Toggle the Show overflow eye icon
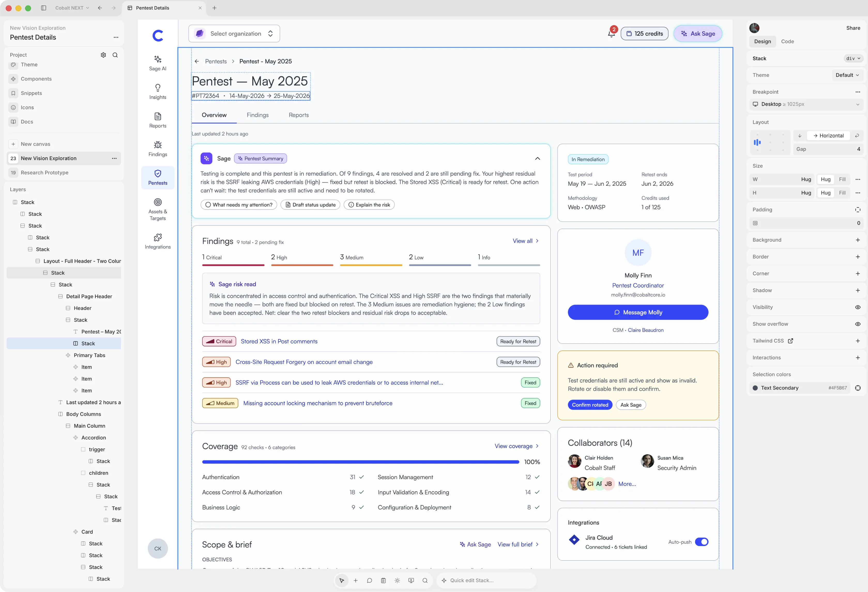The width and height of the screenshot is (868, 592). 858,324
